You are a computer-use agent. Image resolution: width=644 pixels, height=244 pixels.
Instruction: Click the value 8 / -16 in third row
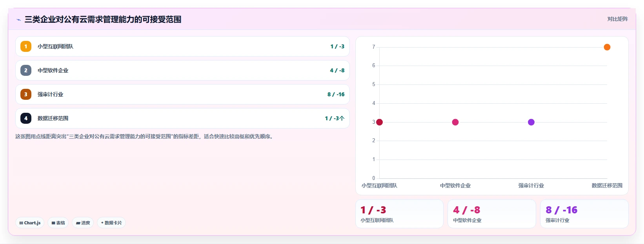336,94
